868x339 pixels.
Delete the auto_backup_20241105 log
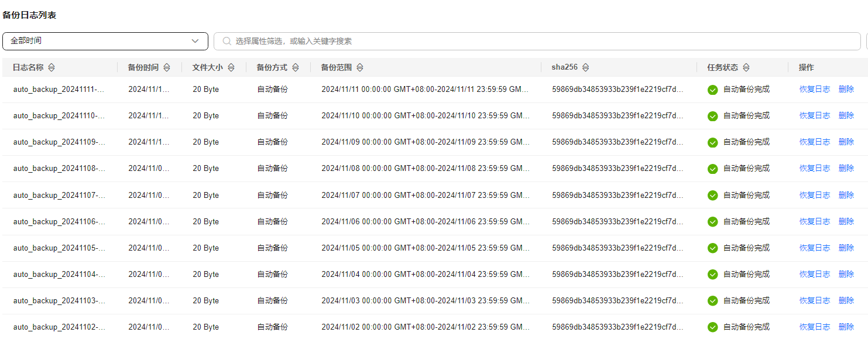[846, 248]
